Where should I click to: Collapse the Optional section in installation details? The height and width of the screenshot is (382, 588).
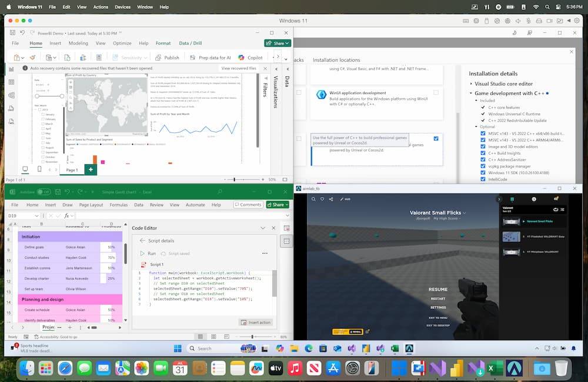(477, 127)
